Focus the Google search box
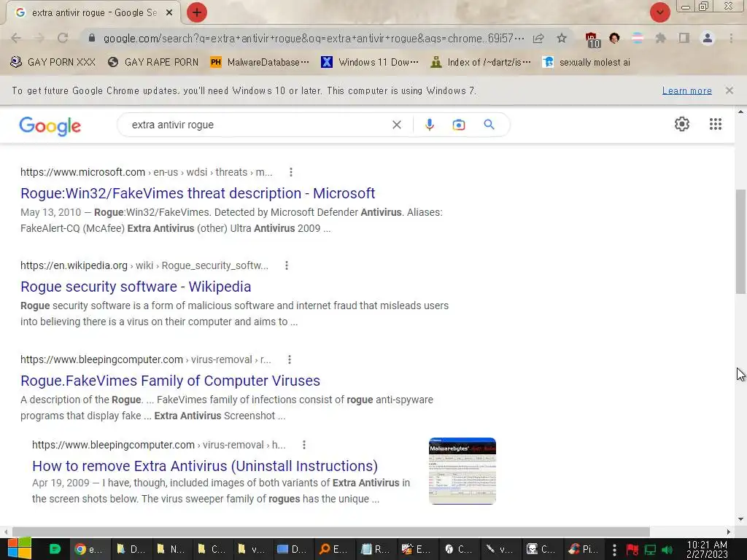 258,125
